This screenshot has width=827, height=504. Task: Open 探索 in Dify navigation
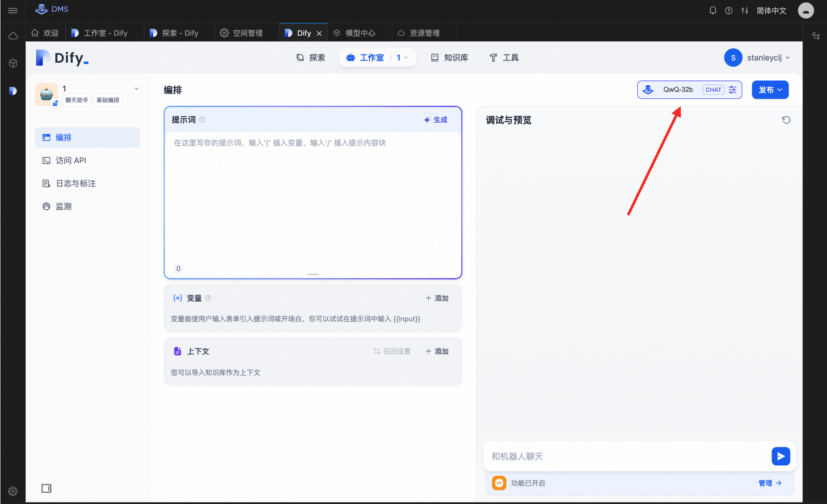click(x=311, y=57)
